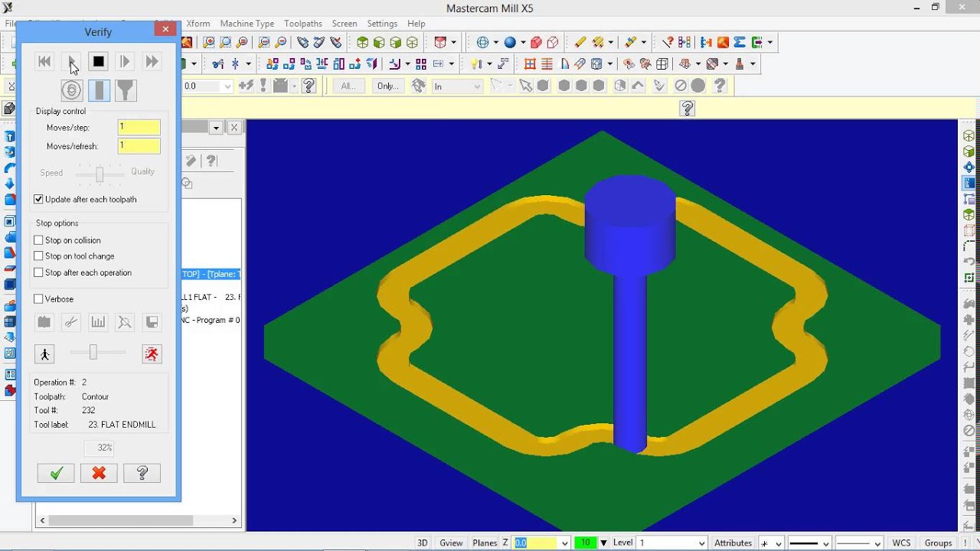Select the simulate tool and holder icon
Screen dimensions: 980x551
pyautogui.click(x=126, y=90)
